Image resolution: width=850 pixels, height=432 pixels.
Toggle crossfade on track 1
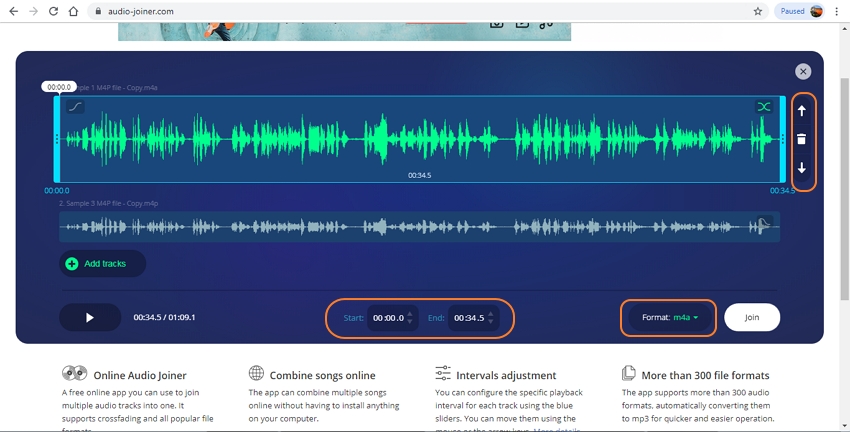[x=764, y=106]
